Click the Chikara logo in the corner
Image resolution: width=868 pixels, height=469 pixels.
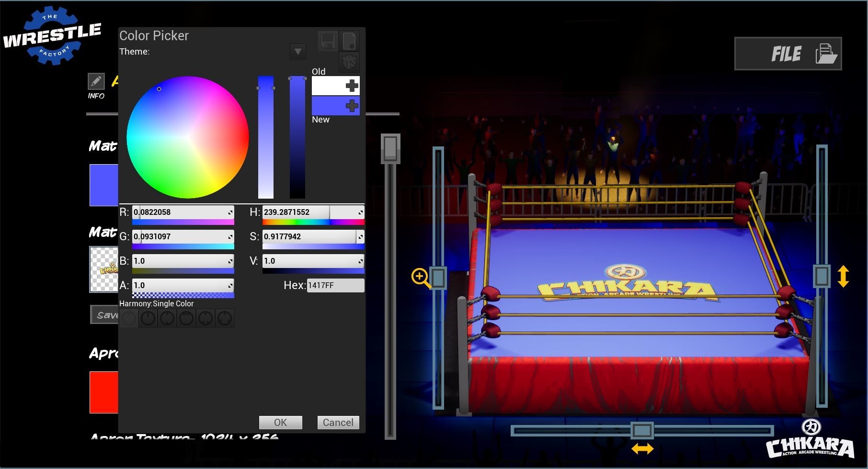tap(810, 439)
